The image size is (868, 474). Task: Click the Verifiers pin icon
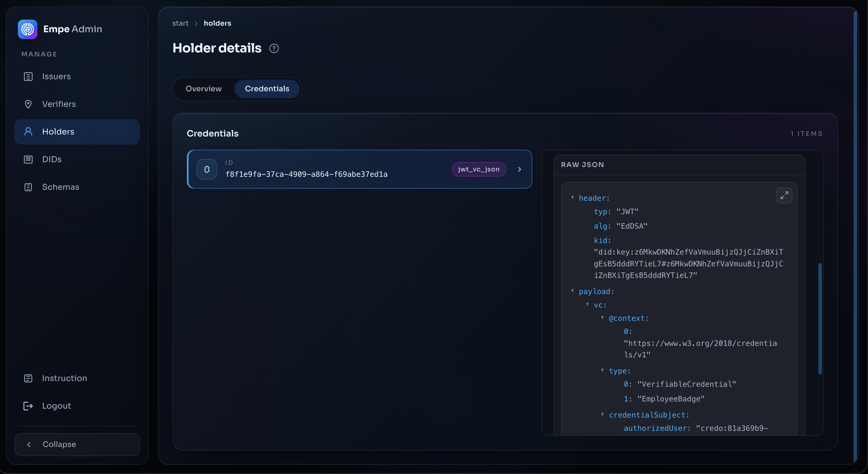pos(28,104)
